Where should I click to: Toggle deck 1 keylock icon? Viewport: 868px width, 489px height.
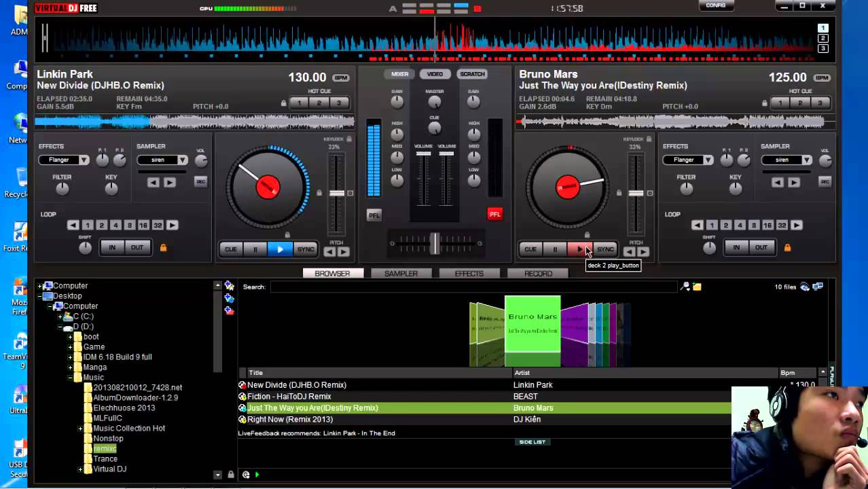click(349, 139)
